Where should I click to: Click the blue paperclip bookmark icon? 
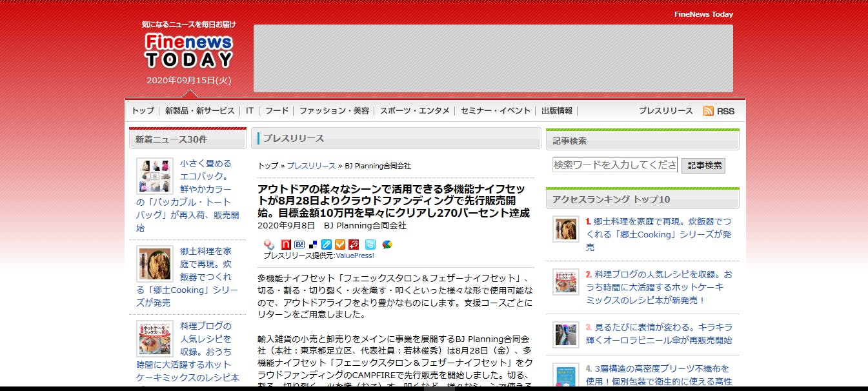327,245
